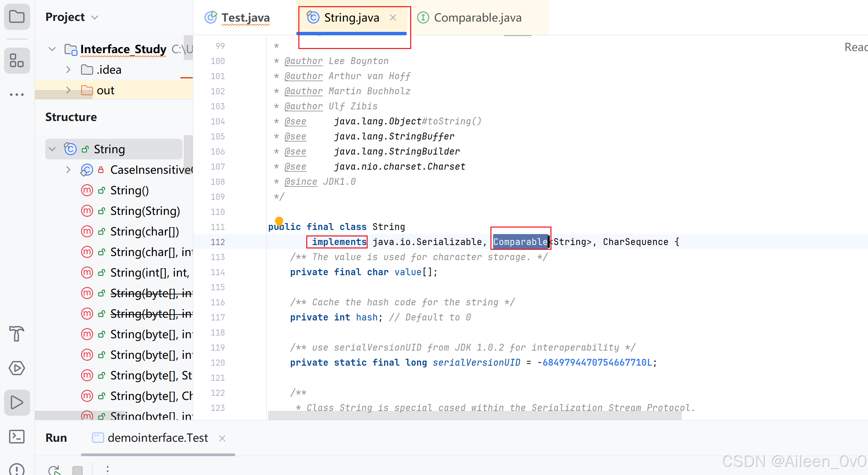
Task: Click the Test.java tab class icon
Action: (x=211, y=17)
